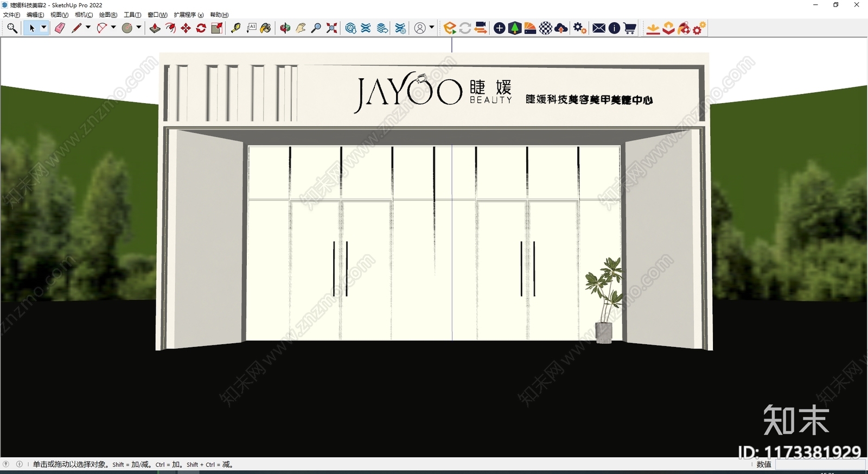Click the red box layers plugin icon

[668, 28]
